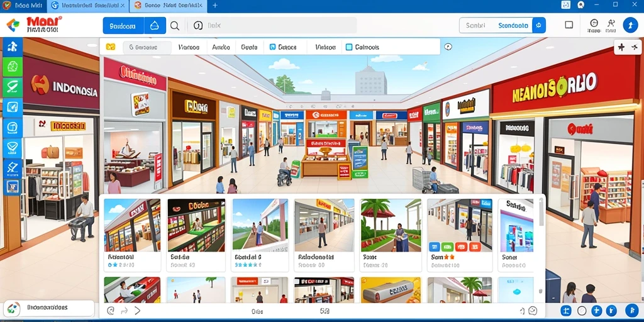This screenshot has height=322, width=644.
Task: Click the blue icon in the window title bar
Action: tap(566, 5)
